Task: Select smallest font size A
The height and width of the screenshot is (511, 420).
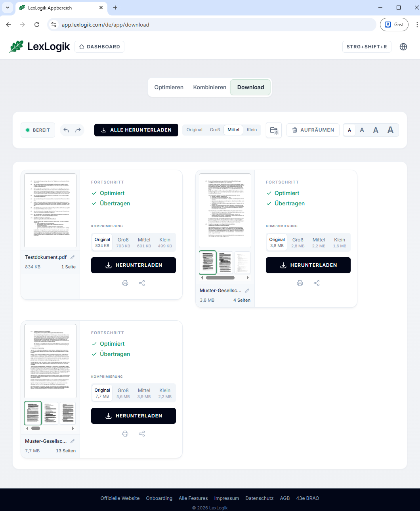Action: point(349,130)
